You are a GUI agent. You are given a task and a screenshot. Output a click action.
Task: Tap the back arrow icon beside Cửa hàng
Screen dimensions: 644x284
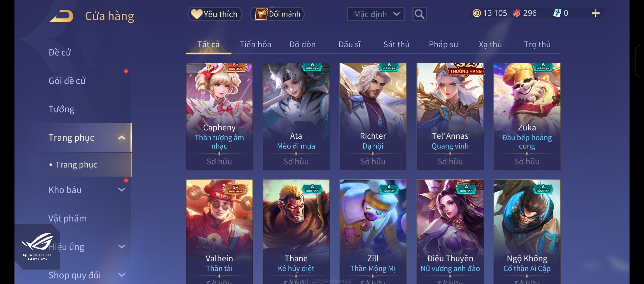coord(61,16)
